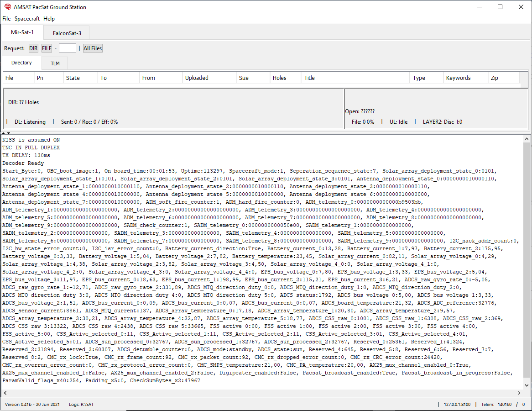532x411 pixels.
Task: Minimize the AMSAT PacSat window
Action: (480, 7)
